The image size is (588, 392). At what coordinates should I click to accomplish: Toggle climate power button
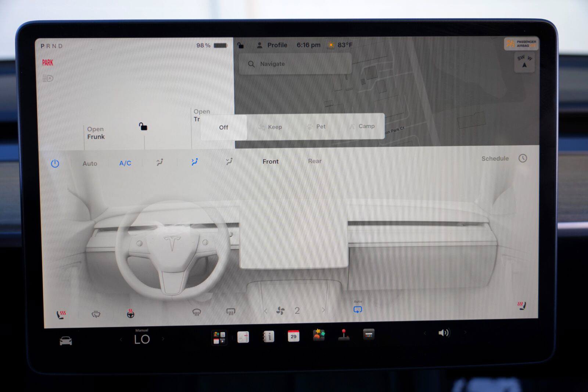coord(55,164)
